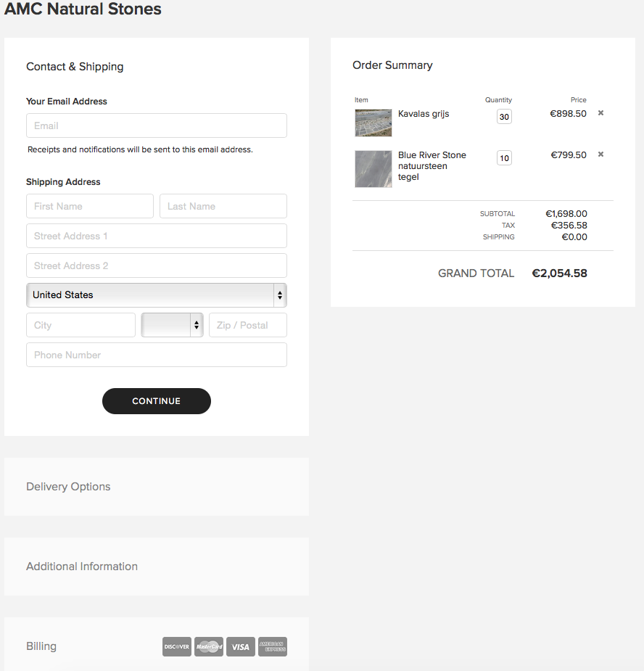Click the Street Address 2 field
The height and width of the screenshot is (671, 644).
tap(157, 265)
